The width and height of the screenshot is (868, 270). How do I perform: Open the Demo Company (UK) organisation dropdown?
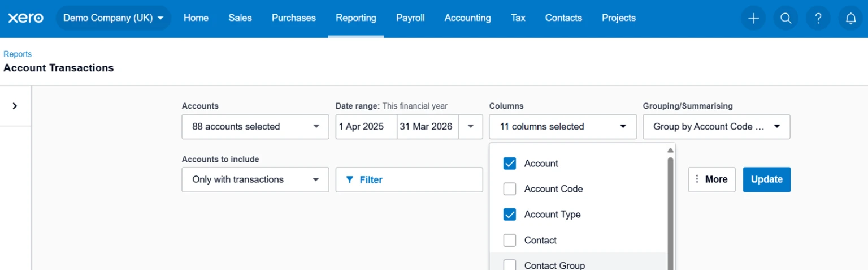click(x=113, y=18)
